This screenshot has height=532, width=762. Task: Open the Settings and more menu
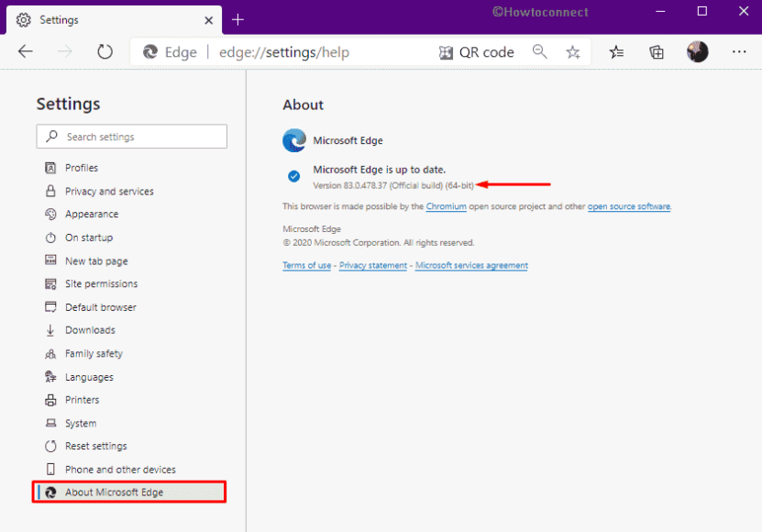(736, 52)
